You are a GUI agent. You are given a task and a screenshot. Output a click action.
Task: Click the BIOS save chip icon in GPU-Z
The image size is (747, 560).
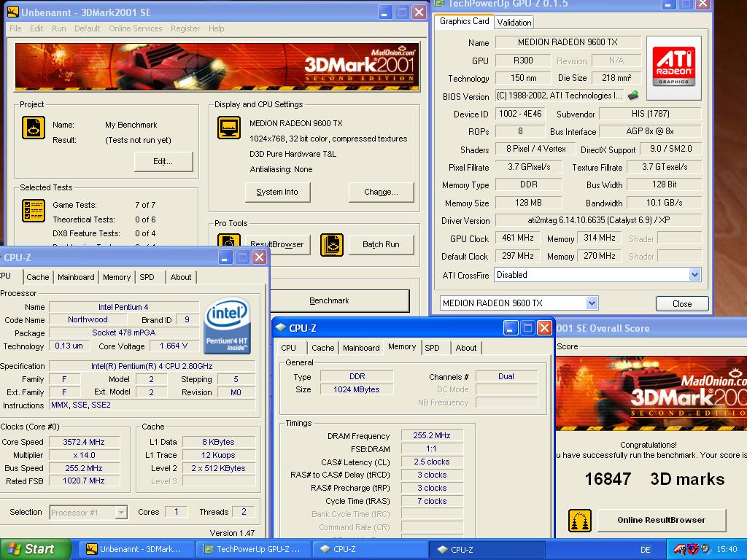coord(633,96)
